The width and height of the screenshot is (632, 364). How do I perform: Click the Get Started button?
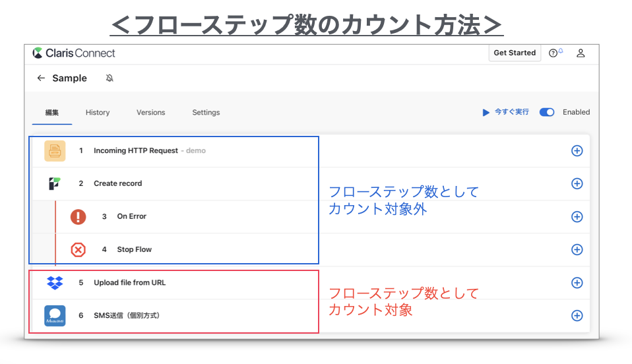(515, 53)
